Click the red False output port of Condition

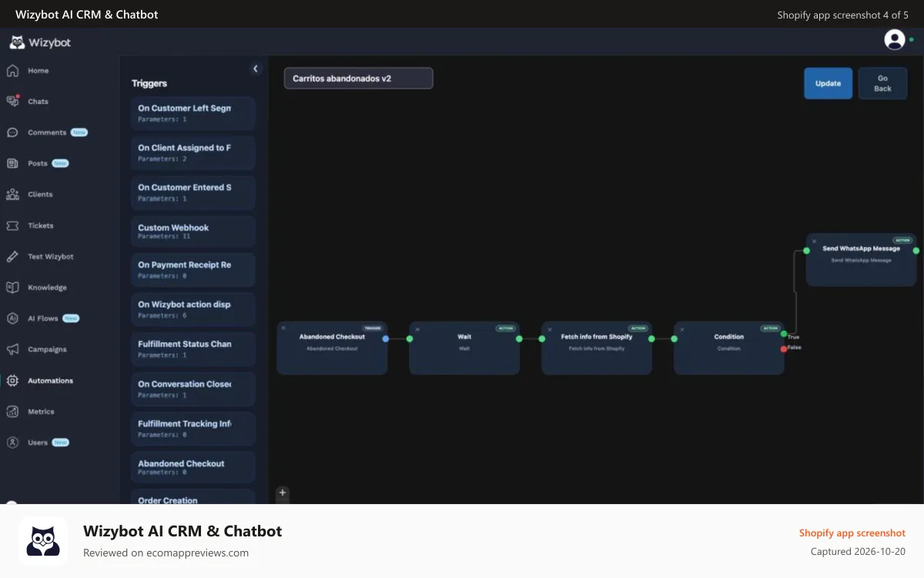tap(784, 348)
